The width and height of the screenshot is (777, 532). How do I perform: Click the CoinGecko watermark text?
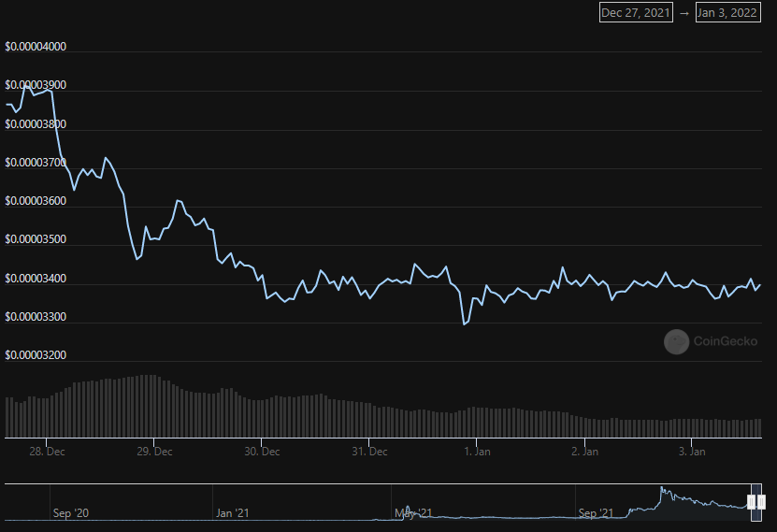[726, 342]
